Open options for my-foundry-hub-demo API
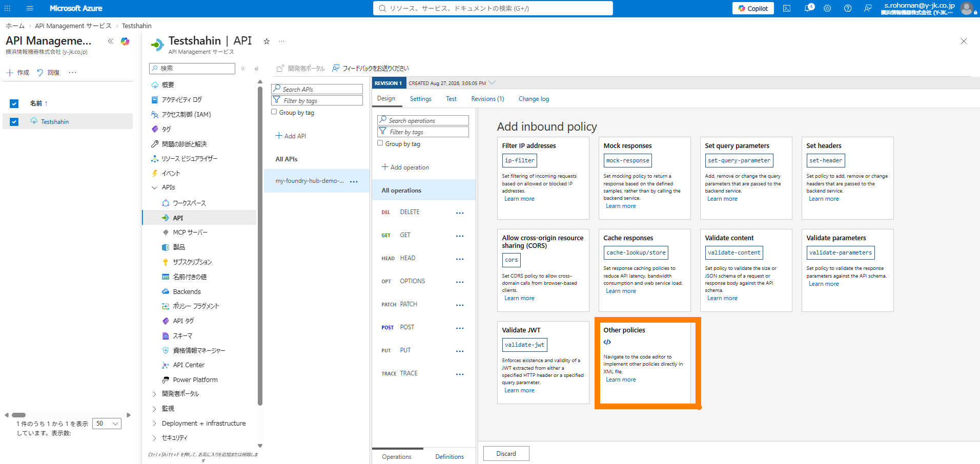This screenshot has height=464, width=980. pyautogui.click(x=354, y=182)
